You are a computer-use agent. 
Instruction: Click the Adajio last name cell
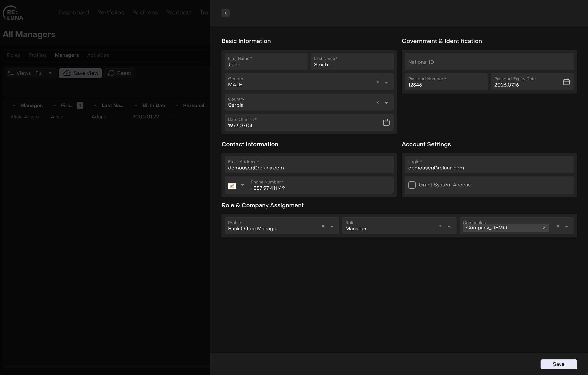(x=99, y=117)
